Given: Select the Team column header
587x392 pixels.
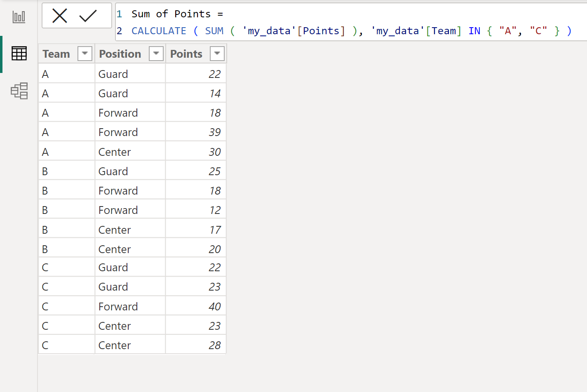Looking at the screenshot, I should (x=67, y=54).
